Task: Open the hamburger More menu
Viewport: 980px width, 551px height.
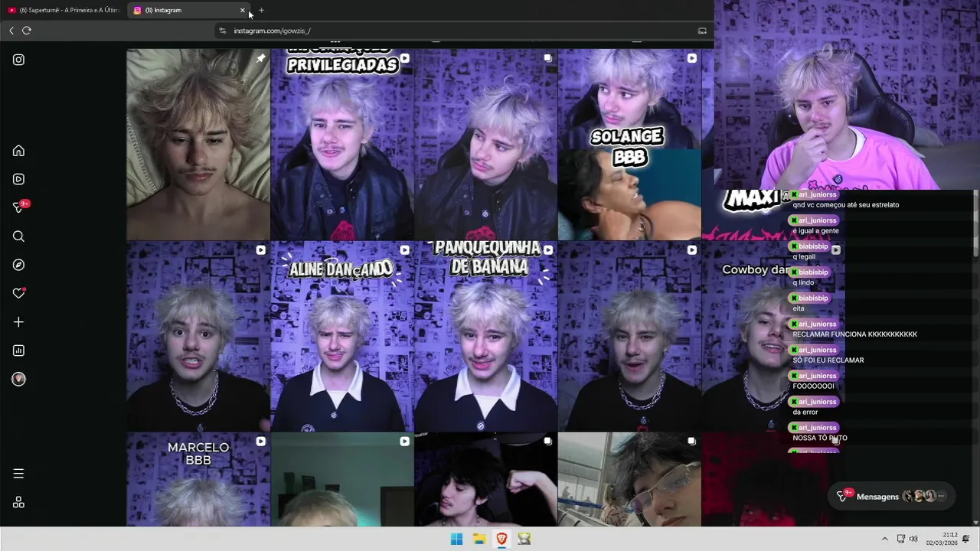Action: [18, 474]
